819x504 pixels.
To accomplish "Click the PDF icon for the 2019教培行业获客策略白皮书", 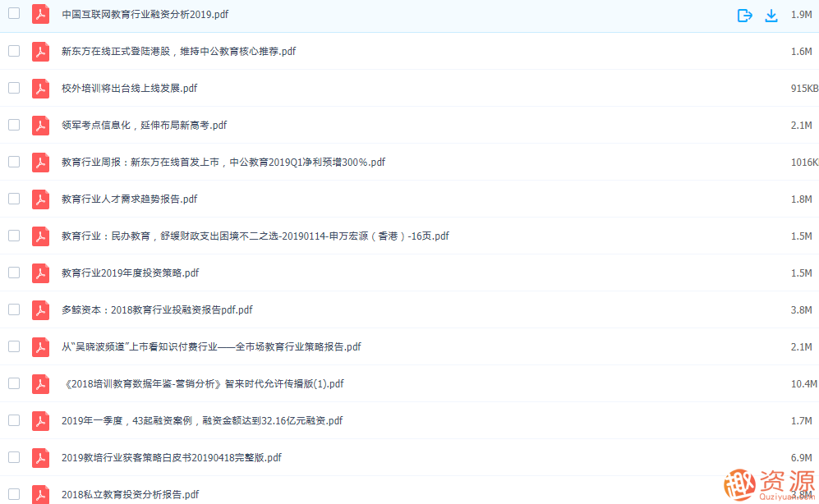I will [40, 457].
